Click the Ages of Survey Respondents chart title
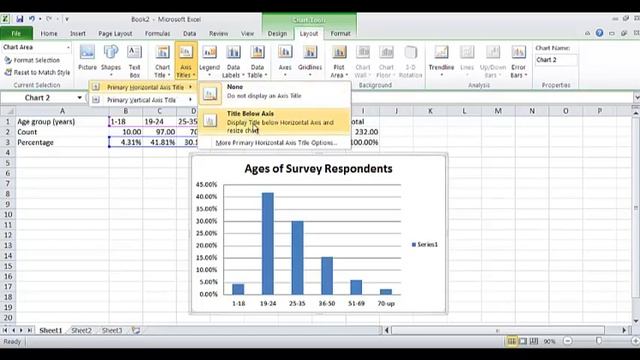Image resolution: width=640 pixels, height=360 pixels. pos(318,169)
